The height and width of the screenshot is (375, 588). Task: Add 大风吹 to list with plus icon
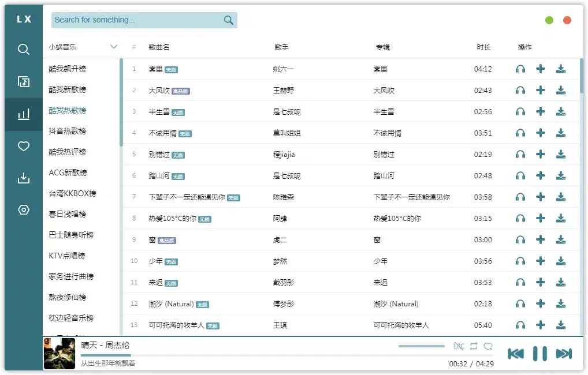click(541, 90)
